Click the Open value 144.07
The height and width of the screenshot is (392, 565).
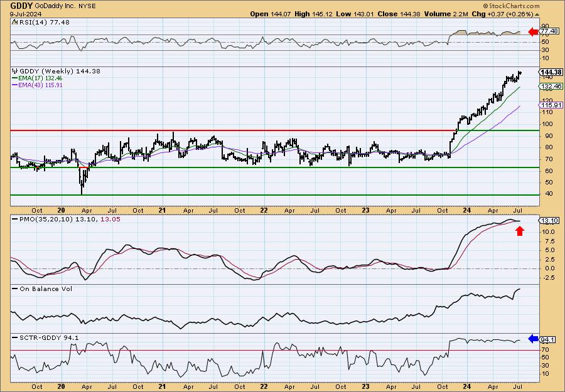tap(280, 14)
